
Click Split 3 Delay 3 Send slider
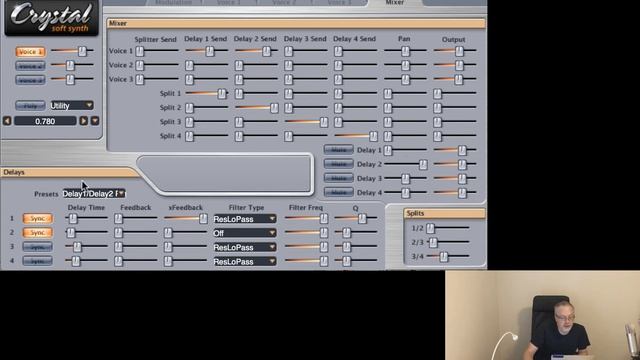coord(306,122)
